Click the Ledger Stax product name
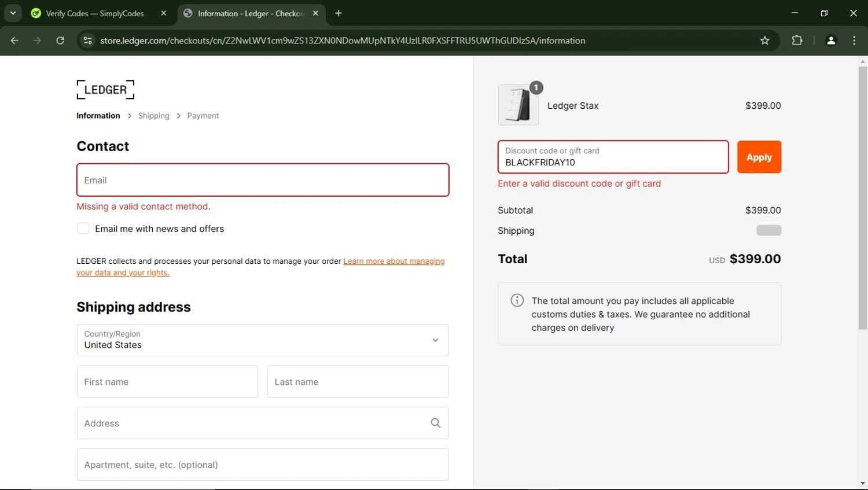 point(573,105)
